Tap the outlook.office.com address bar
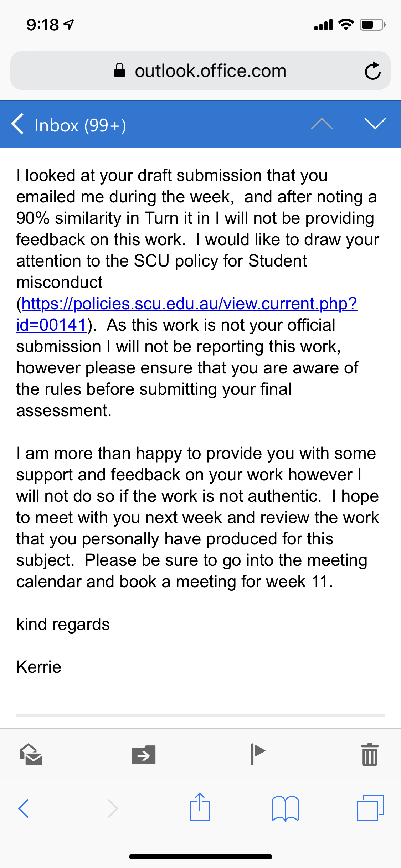The image size is (401, 868). click(x=200, y=71)
